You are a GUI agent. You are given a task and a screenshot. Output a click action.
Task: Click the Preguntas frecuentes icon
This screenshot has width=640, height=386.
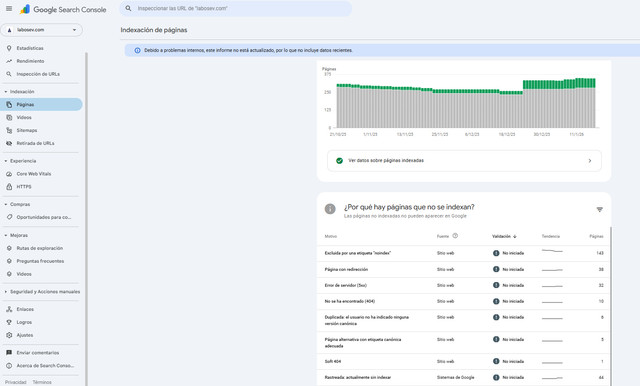(x=9, y=261)
